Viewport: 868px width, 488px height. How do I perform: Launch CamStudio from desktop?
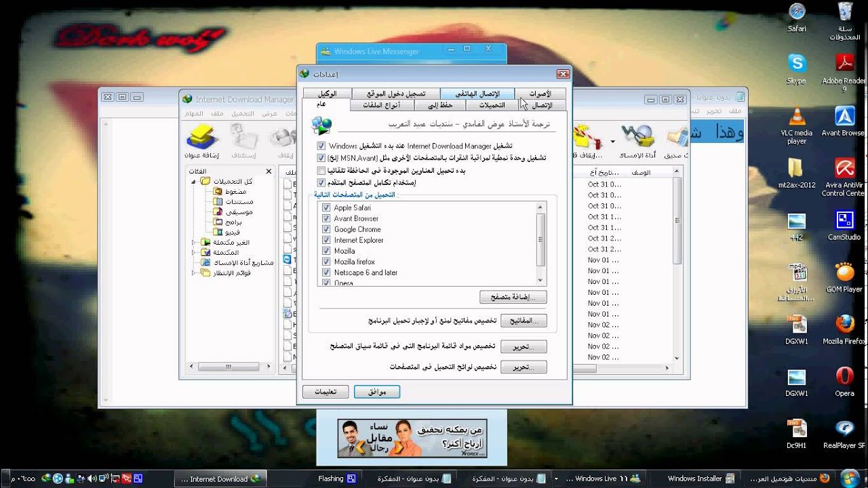tap(844, 226)
